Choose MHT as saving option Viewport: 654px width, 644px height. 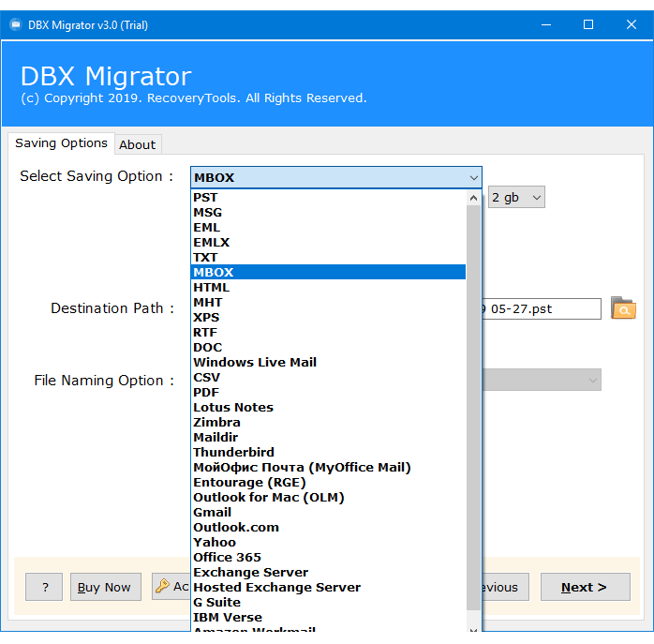pyautogui.click(x=328, y=302)
